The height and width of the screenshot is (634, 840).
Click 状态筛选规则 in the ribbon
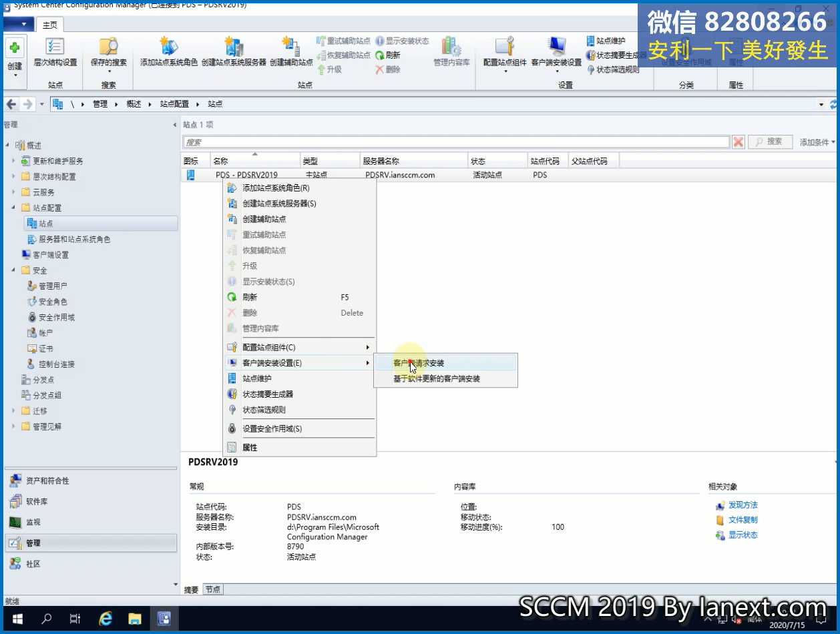pos(612,69)
